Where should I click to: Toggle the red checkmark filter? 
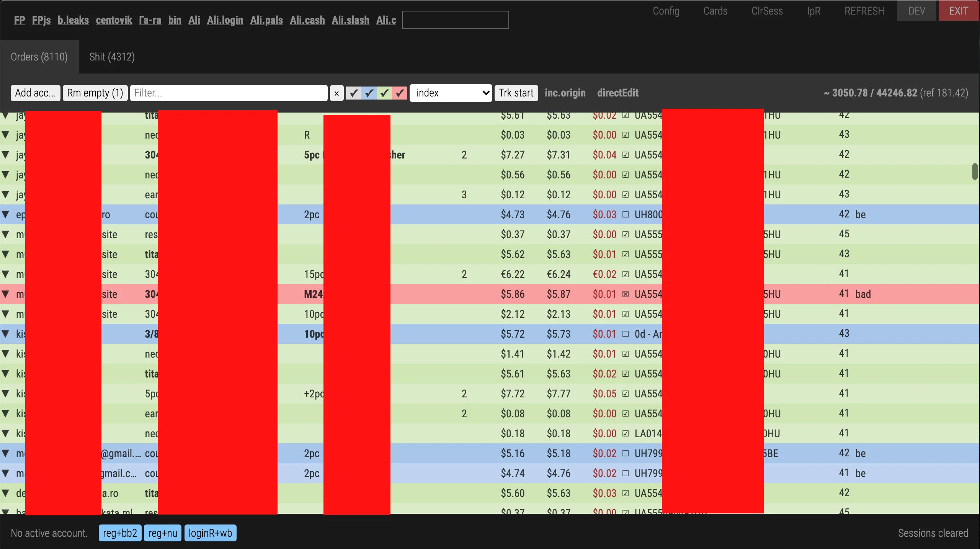point(400,93)
